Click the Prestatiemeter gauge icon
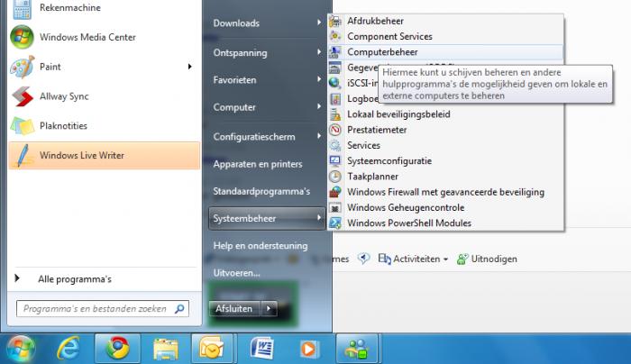631x364 pixels. coord(335,130)
